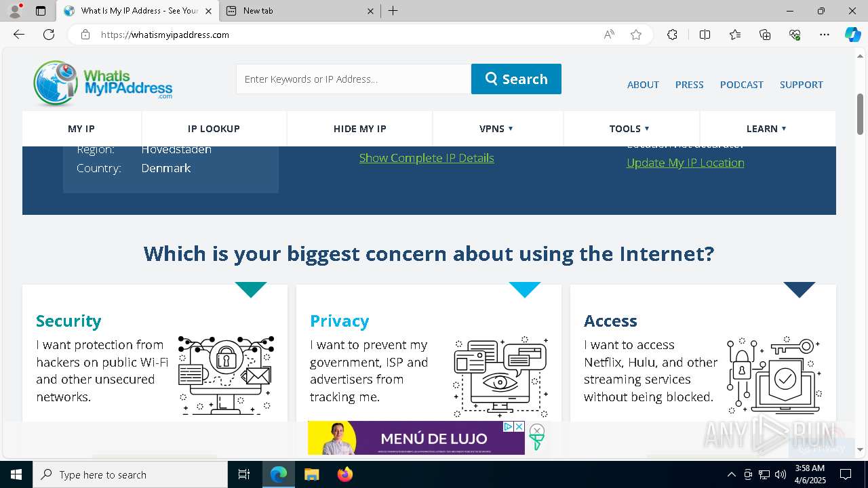Switch to the New tab tab
868x488 pixels.
300,11
